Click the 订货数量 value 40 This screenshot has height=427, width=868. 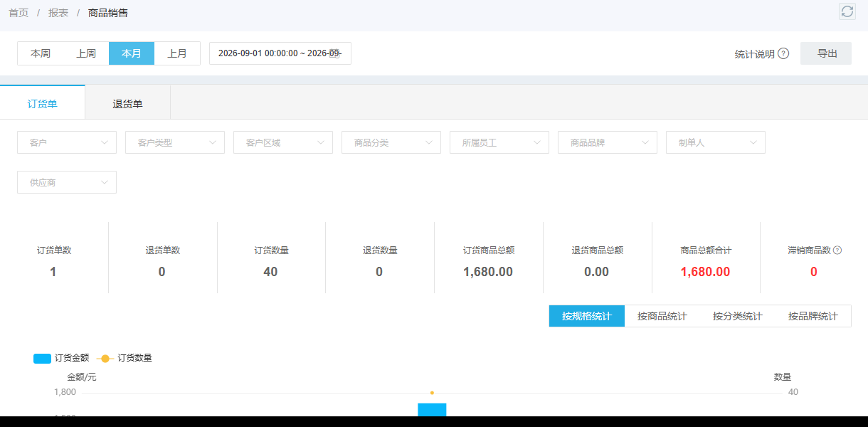[270, 272]
